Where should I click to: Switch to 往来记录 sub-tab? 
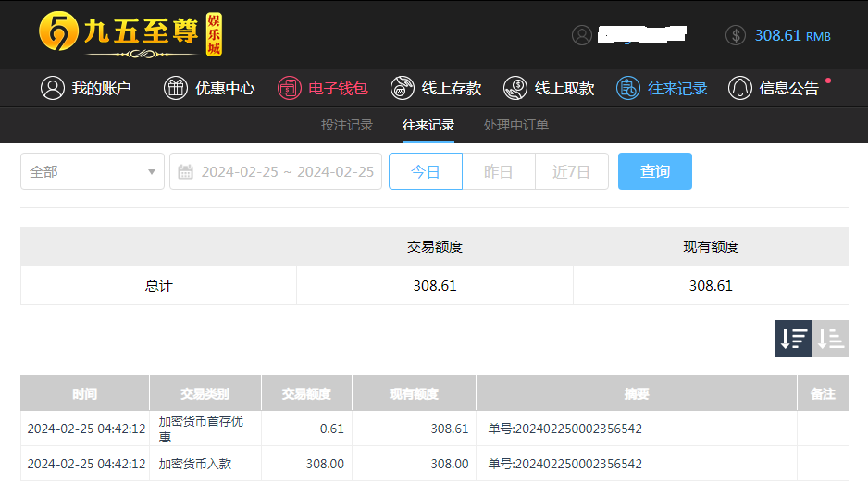[428, 125]
